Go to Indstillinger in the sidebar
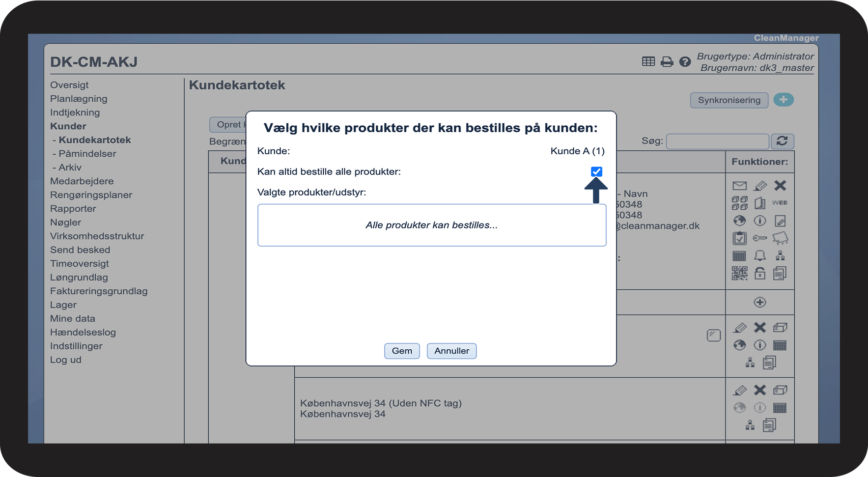 click(76, 346)
